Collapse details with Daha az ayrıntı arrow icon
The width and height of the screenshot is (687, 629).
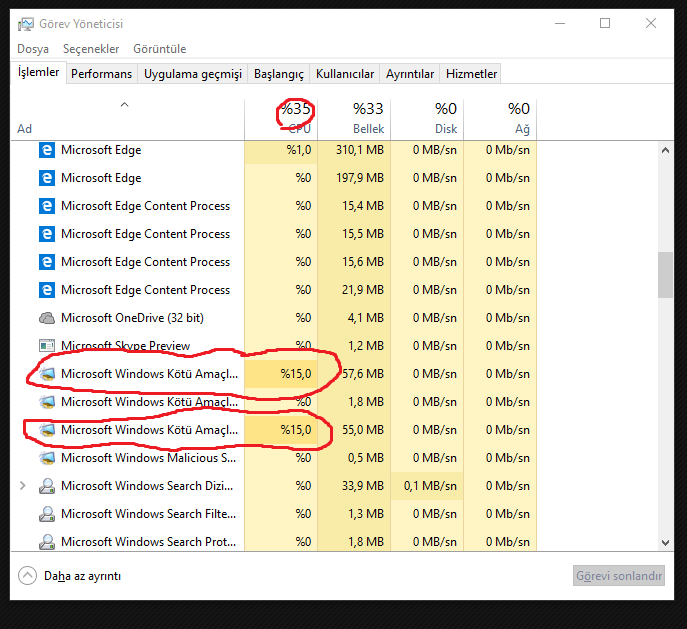tap(27, 576)
